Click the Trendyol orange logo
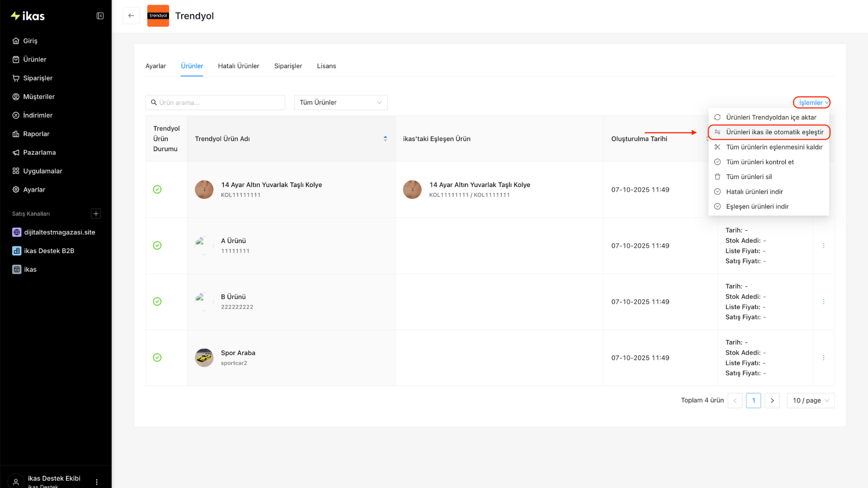 point(158,16)
